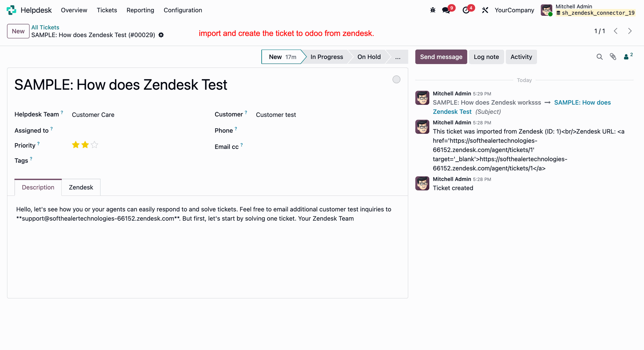
Task: Click Customer field value Customer test
Action: point(276,115)
